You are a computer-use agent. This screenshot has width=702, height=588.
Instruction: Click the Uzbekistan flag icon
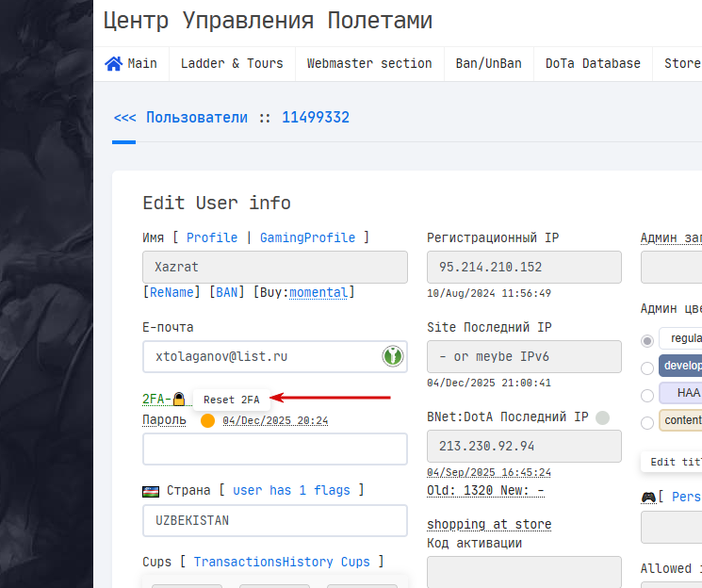151,491
